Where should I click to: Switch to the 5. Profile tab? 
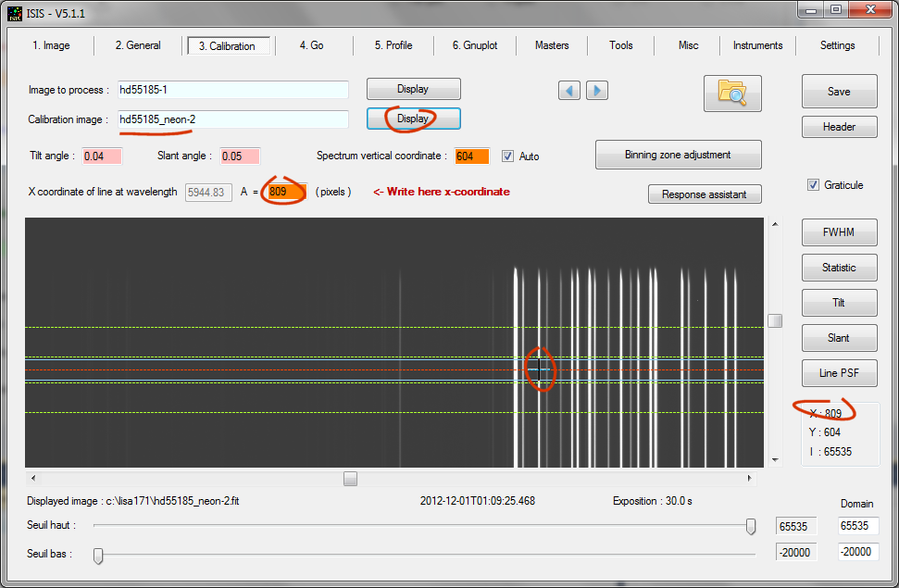tap(393, 45)
